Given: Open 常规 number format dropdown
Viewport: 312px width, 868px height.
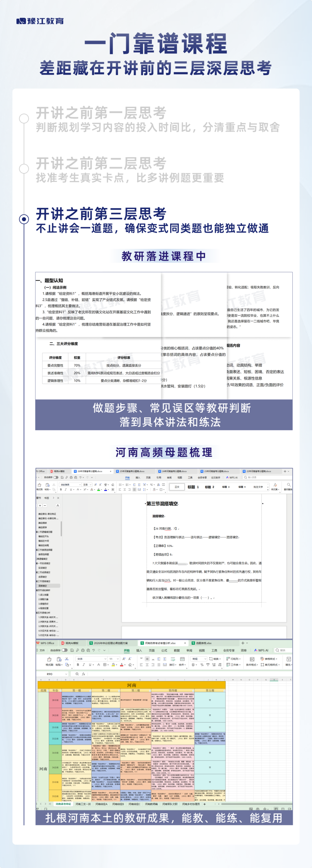Looking at the screenshot, I should [199, 659].
